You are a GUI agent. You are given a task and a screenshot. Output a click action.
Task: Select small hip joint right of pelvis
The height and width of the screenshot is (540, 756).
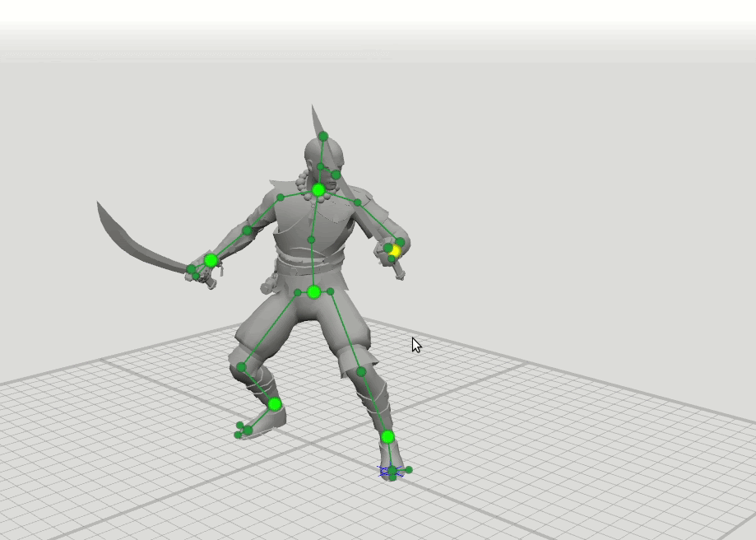[331, 291]
